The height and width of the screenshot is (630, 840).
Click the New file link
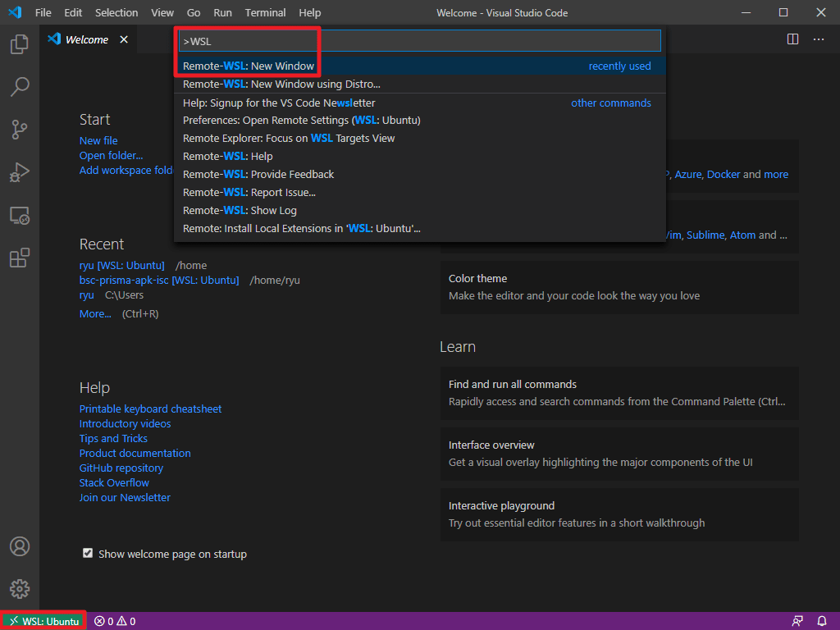pos(98,140)
